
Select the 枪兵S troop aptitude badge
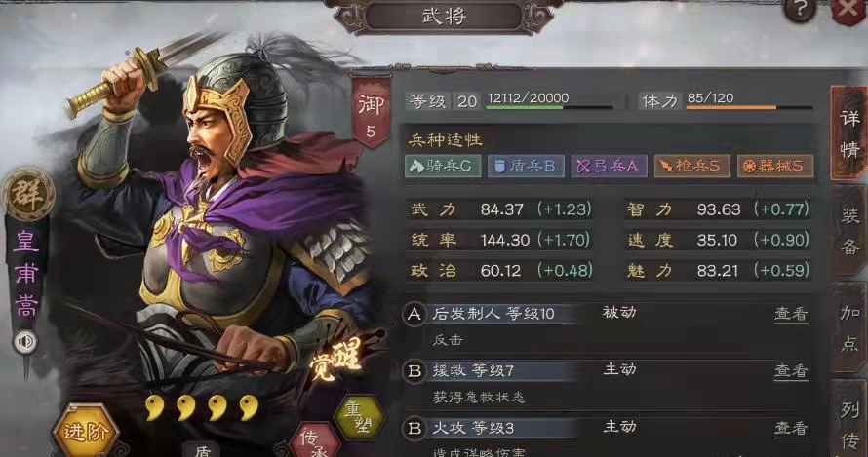[x=692, y=166]
